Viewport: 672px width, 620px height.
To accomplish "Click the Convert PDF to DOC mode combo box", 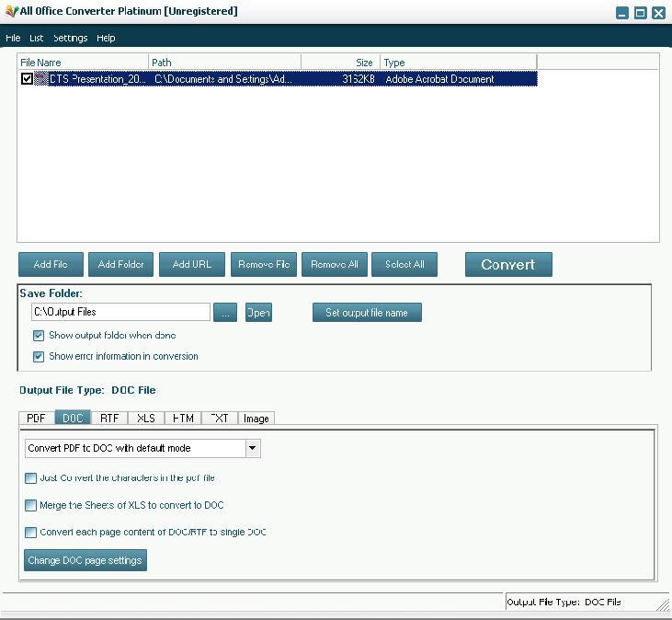I will 142,449.
